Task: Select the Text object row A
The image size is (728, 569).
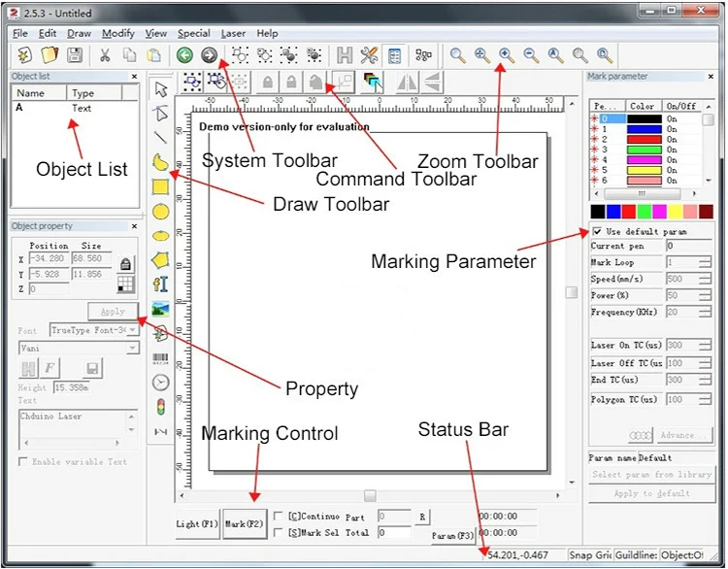Action: pos(75,108)
